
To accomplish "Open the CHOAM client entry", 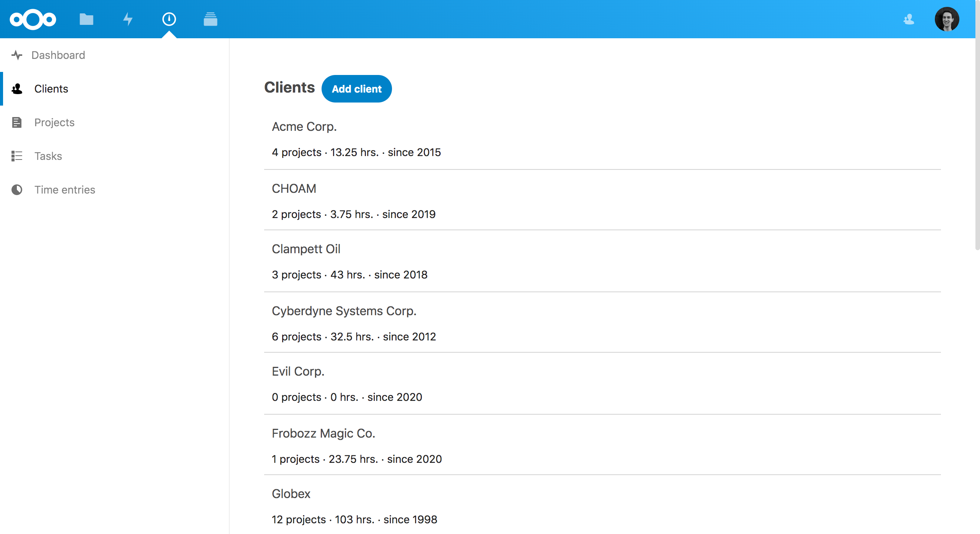I will (294, 189).
